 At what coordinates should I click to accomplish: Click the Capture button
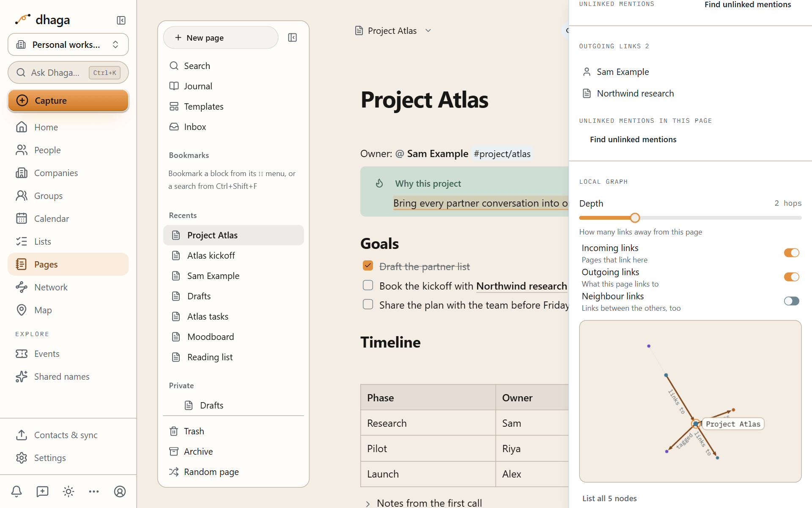tap(68, 100)
